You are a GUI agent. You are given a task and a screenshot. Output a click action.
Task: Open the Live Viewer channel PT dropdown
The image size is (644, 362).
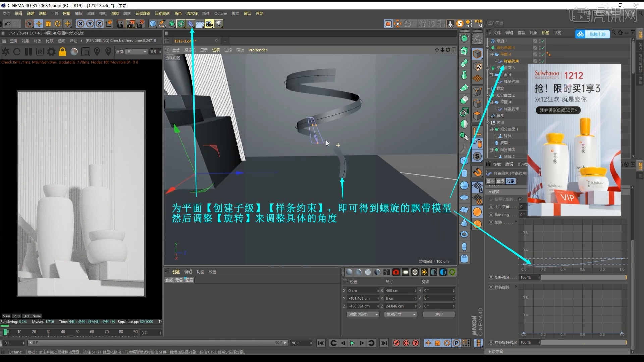[137, 52]
